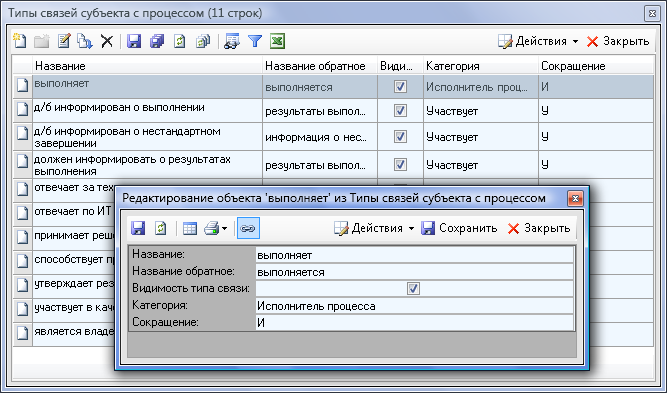Sort by the 'Категория' column header
The image size is (667, 393).
pos(481,66)
